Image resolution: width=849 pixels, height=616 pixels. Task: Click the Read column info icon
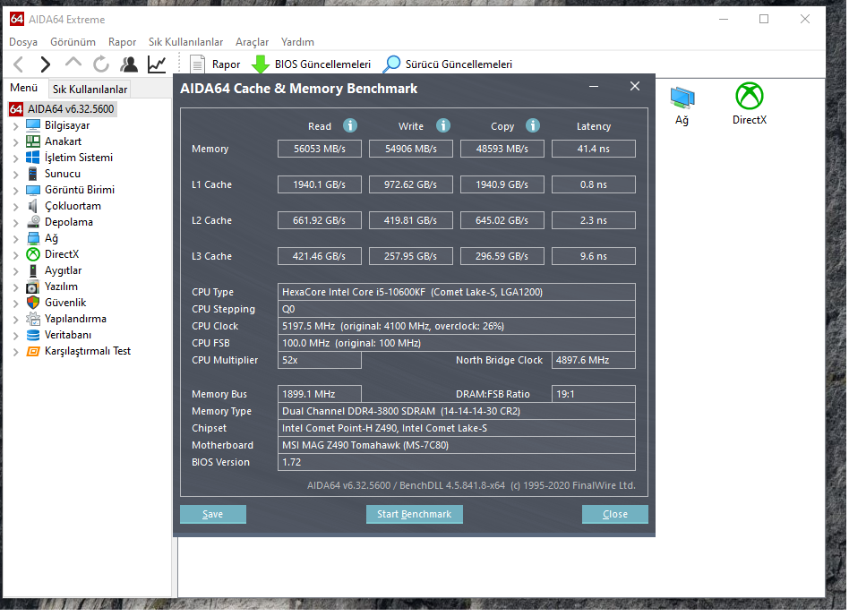[350, 125]
